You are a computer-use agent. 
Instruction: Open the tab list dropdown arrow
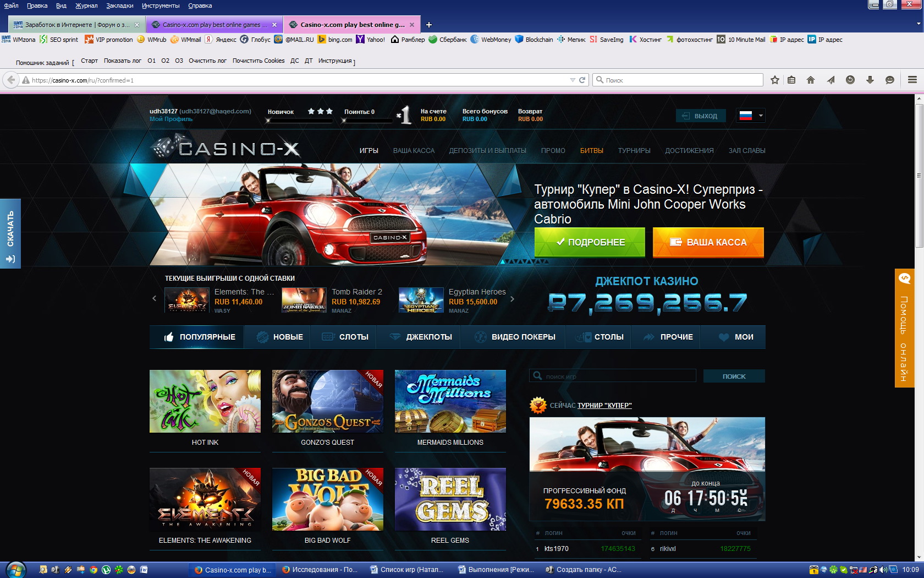click(x=919, y=24)
